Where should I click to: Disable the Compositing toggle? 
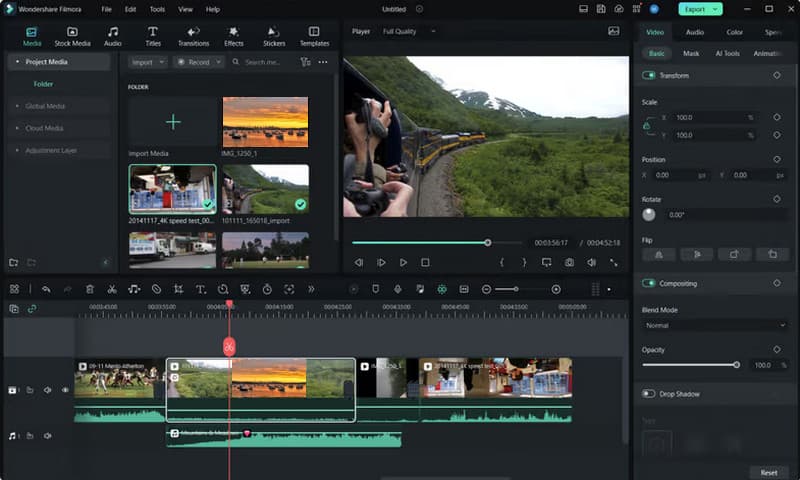click(x=649, y=283)
